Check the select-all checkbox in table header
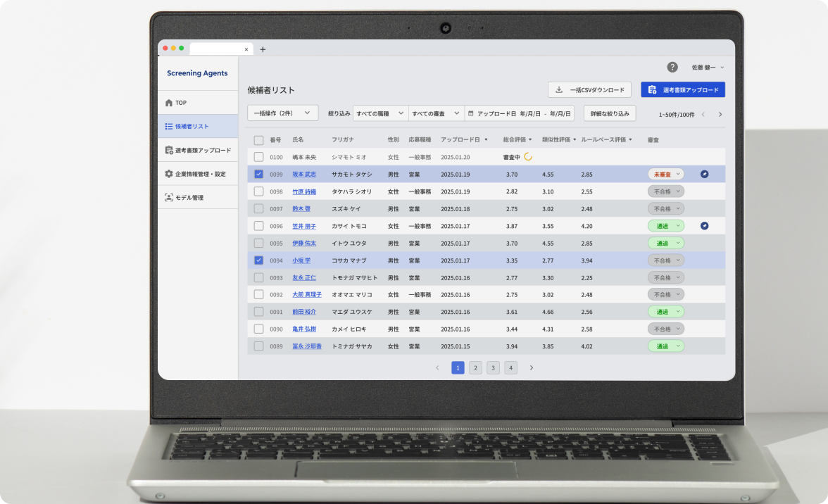The image size is (828, 504). coord(258,140)
